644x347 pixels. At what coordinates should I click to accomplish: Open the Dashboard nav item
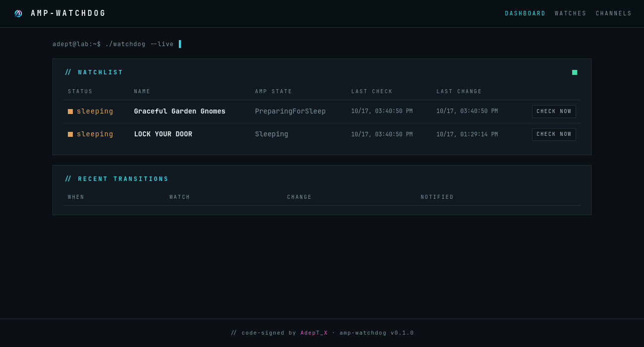click(525, 14)
